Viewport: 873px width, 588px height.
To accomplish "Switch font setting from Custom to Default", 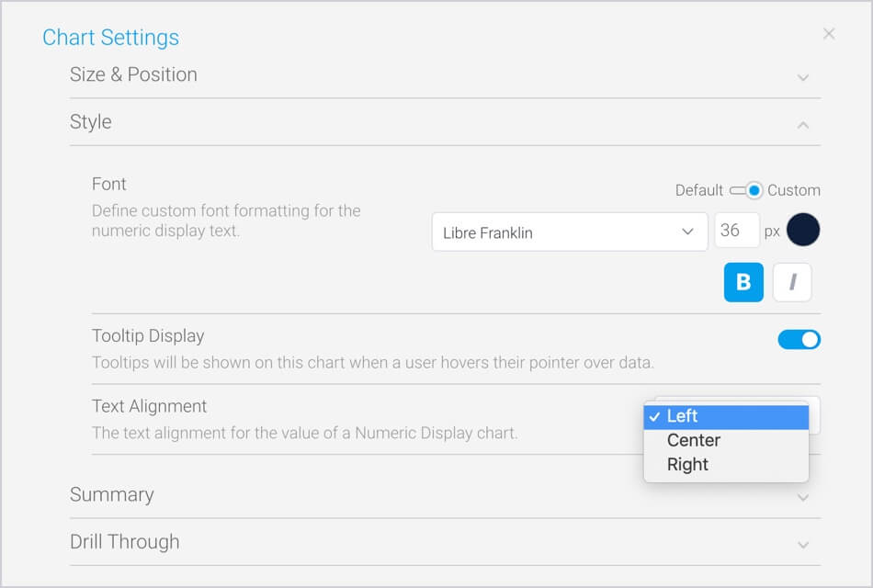I will [747, 190].
